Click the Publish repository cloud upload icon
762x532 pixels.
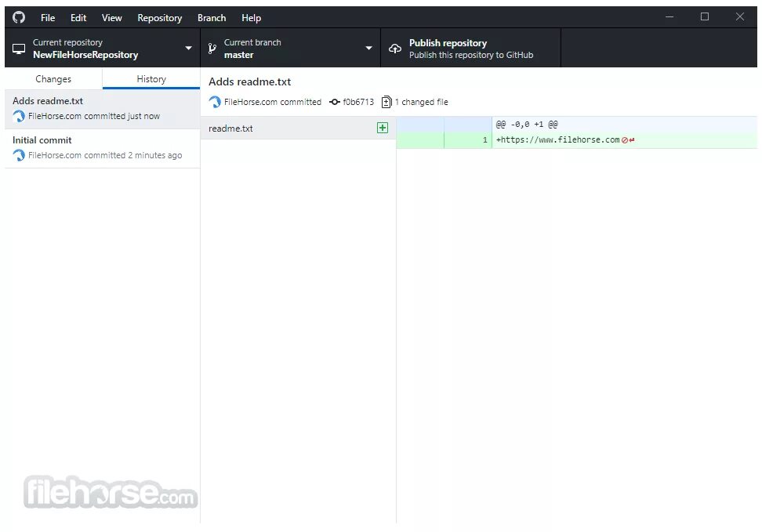point(395,49)
